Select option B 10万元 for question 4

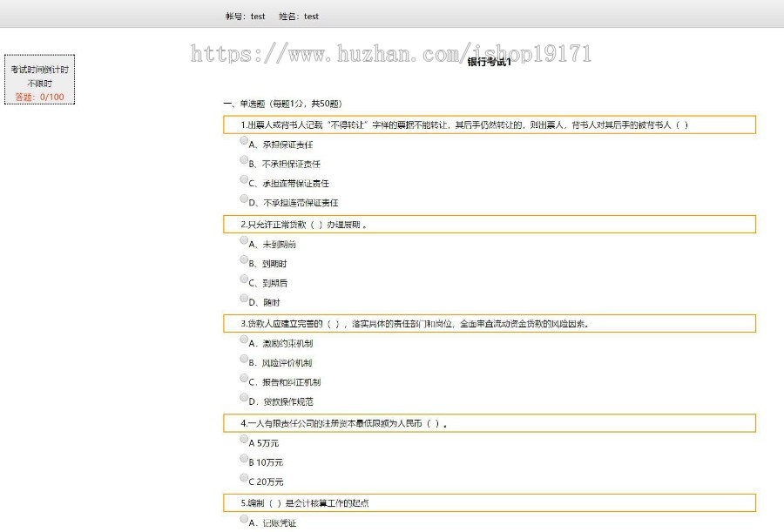[x=243, y=458]
